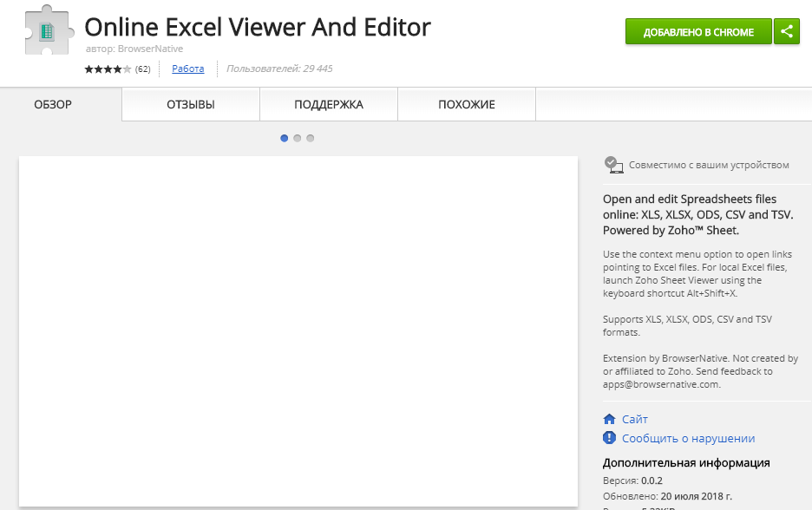This screenshot has height=510, width=812.
Task: Click the star rating icons
Action: tap(108, 69)
